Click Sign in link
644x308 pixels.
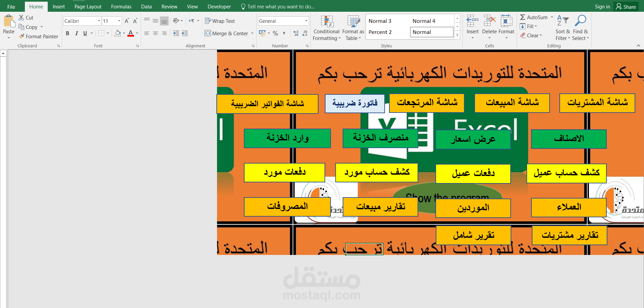pyautogui.click(x=602, y=7)
